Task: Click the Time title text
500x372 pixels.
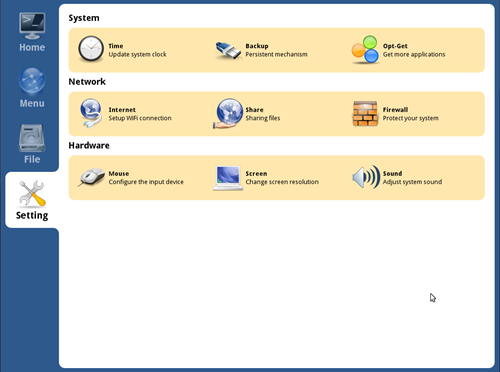Action: pyautogui.click(x=116, y=46)
